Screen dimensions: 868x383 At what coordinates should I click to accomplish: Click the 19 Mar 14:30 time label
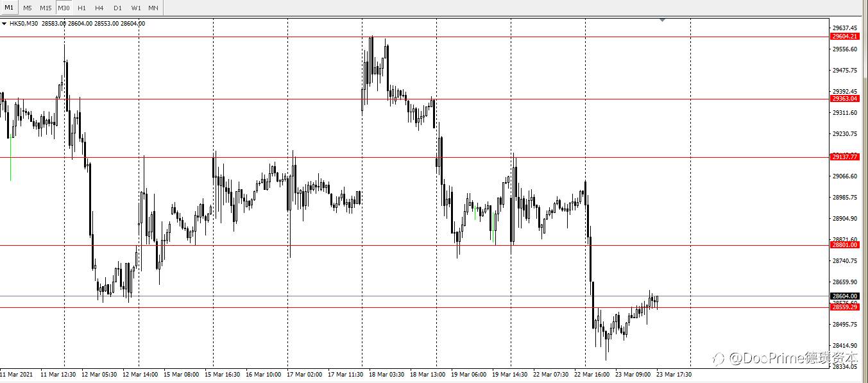click(x=509, y=374)
